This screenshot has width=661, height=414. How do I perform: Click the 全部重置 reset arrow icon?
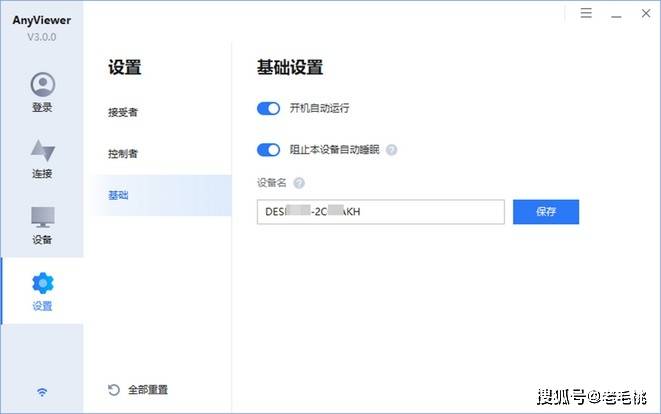[x=113, y=390]
